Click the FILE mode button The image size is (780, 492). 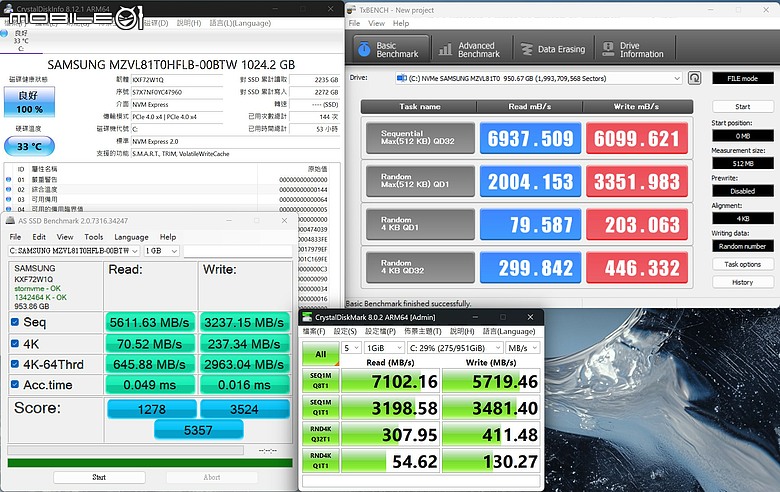pyautogui.click(x=743, y=79)
